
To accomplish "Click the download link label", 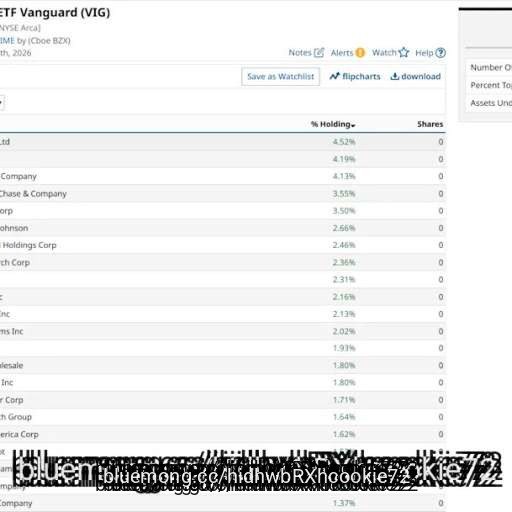I will 421,76.
